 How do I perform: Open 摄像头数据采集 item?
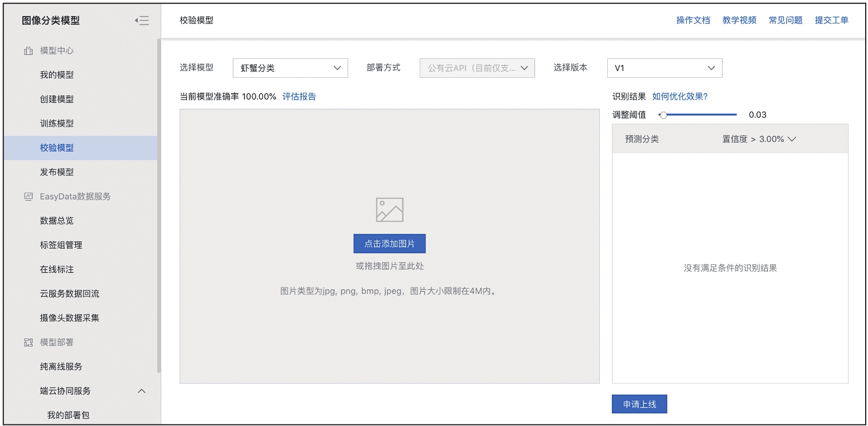point(70,318)
